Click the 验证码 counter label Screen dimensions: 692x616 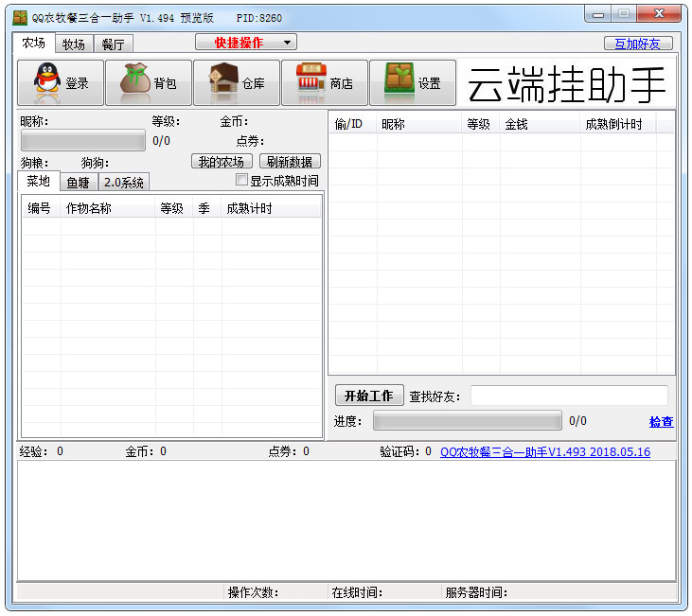(x=405, y=451)
